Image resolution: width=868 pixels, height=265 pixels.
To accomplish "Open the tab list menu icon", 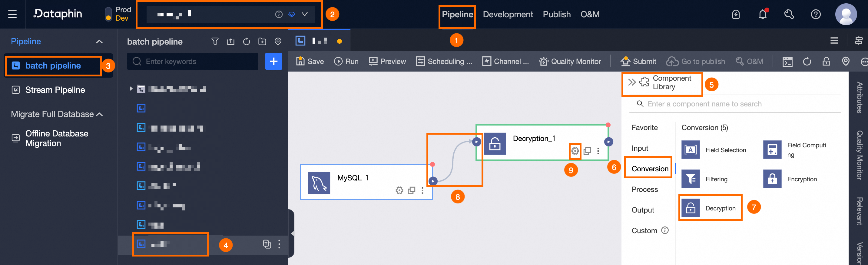I will pyautogui.click(x=834, y=41).
